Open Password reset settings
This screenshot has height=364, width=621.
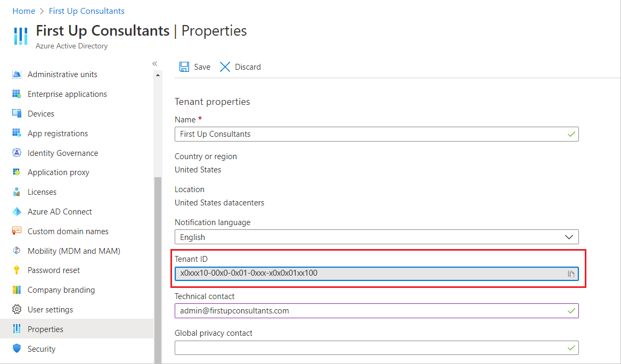tap(53, 270)
